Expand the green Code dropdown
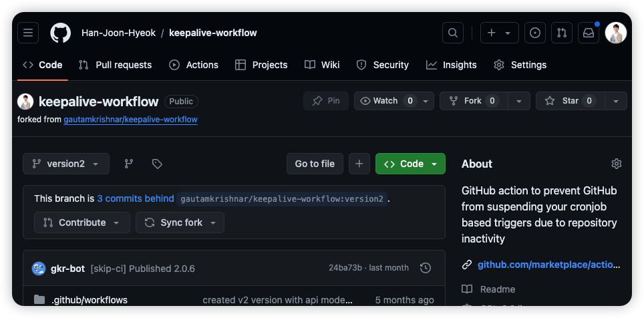This screenshot has width=644, height=318. click(x=410, y=164)
